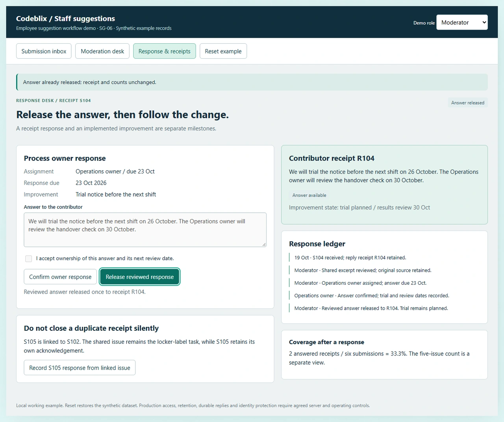
Task: Tick the accept ownership checkbox
Action: (29, 258)
